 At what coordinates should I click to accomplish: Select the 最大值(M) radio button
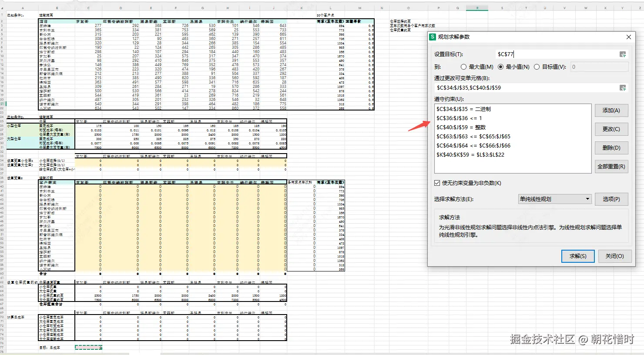coord(463,67)
